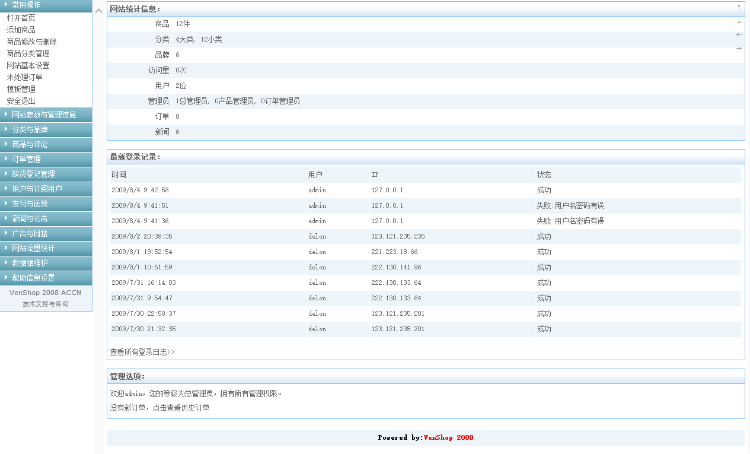The width and height of the screenshot is (750, 454).
Task: Click the 最新登录记录 panel header
Action: click(x=426, y=157)
